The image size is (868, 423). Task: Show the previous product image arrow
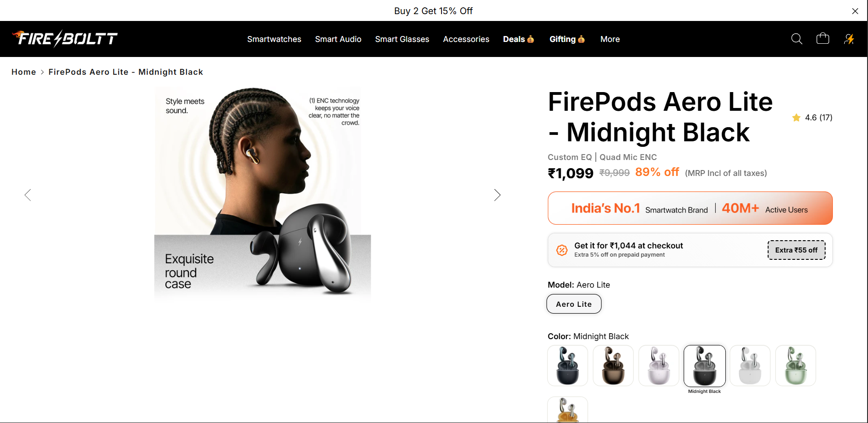(x=28, y=195)
